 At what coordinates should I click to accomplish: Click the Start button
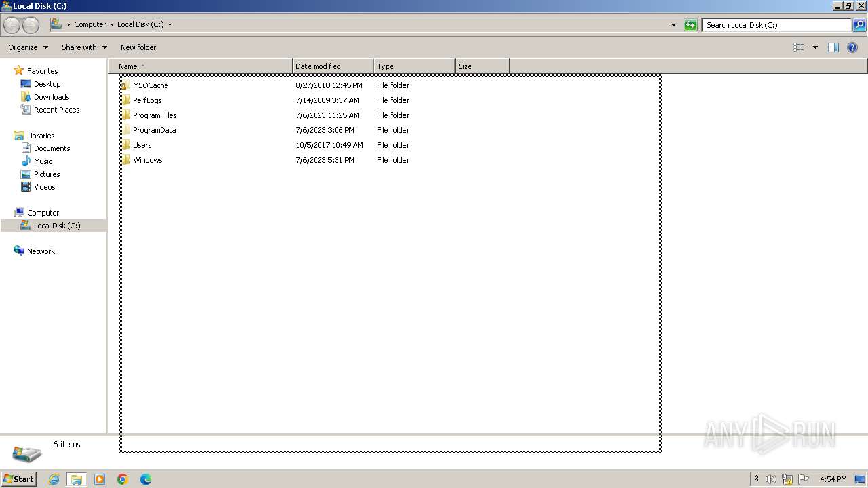(18, 479)
